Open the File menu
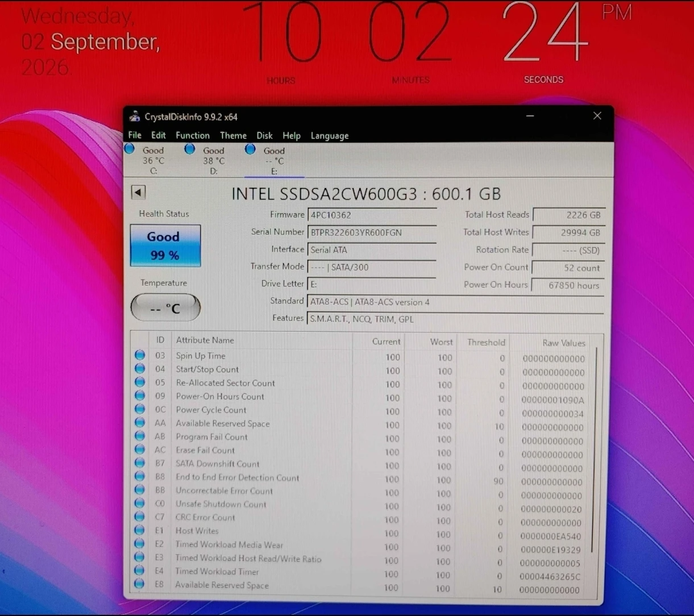694x616 pixels. (135, 135)
